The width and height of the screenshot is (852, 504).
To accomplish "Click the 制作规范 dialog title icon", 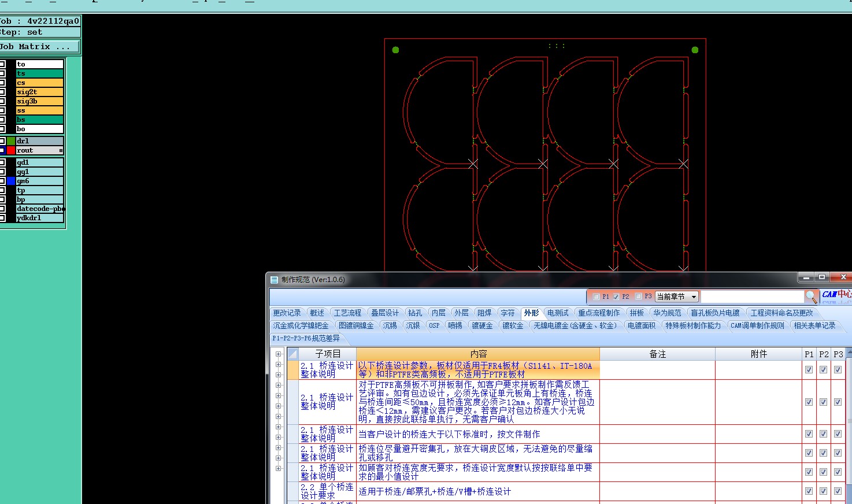I will pos(275,280).
